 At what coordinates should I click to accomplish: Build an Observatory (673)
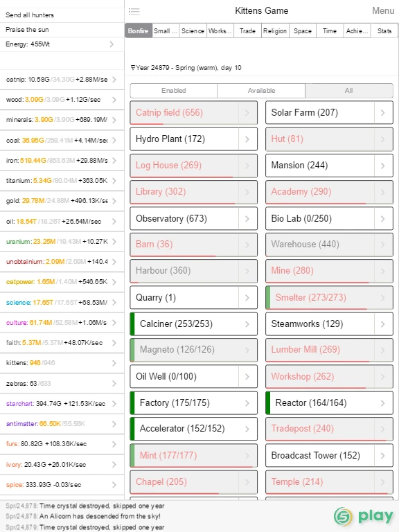[x=184, y=218]
